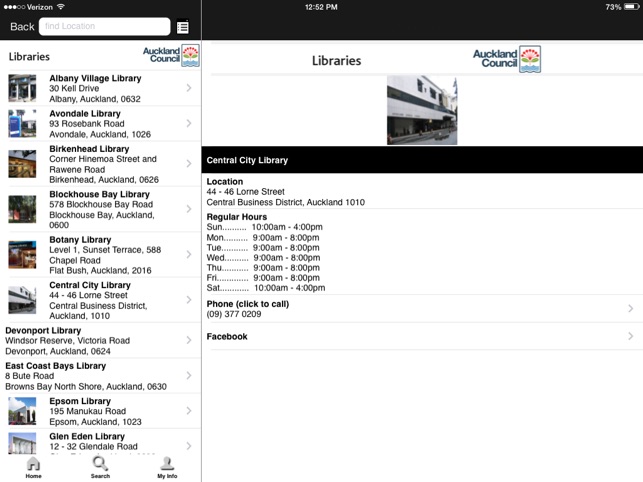Screen dimensions: 643x482
Task: Open Glen Eden Library thumbnail
Action: 22,443
